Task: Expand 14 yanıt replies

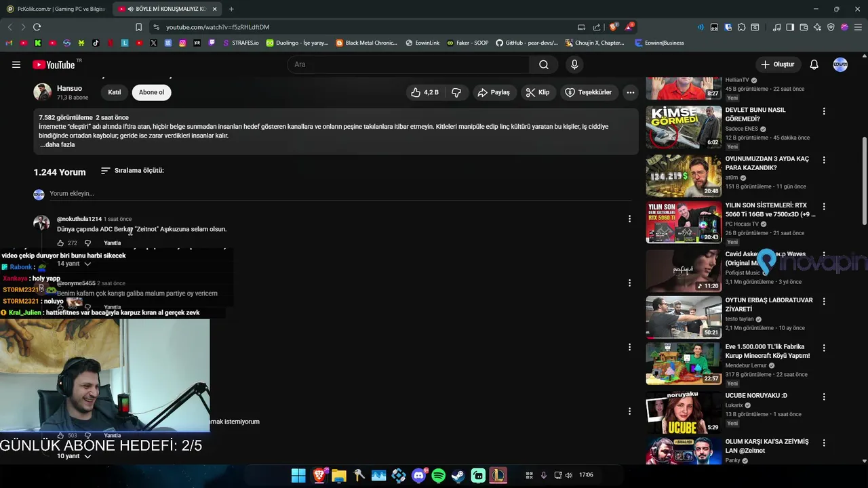Action: point(73,264)
